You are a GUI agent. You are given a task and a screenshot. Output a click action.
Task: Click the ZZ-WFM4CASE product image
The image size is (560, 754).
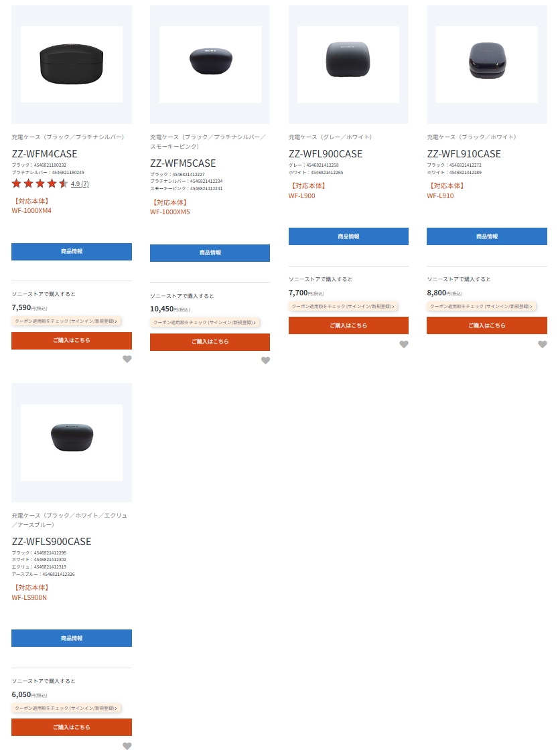point(72,64)
